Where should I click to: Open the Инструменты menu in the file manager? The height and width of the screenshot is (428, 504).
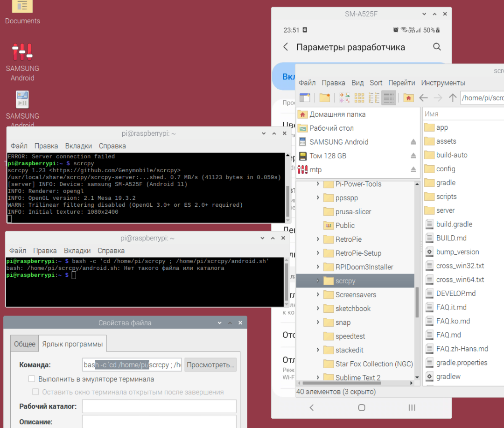(x=443, y=83)
